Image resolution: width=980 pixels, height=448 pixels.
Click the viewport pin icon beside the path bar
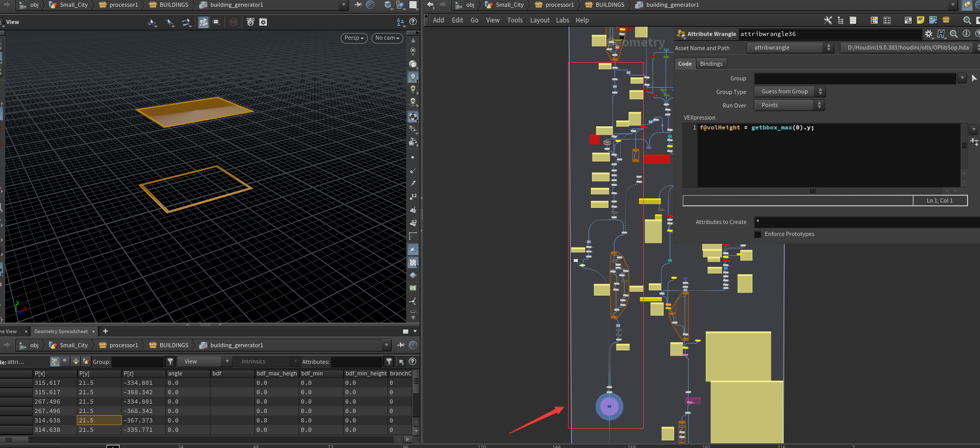pos(358,5)
